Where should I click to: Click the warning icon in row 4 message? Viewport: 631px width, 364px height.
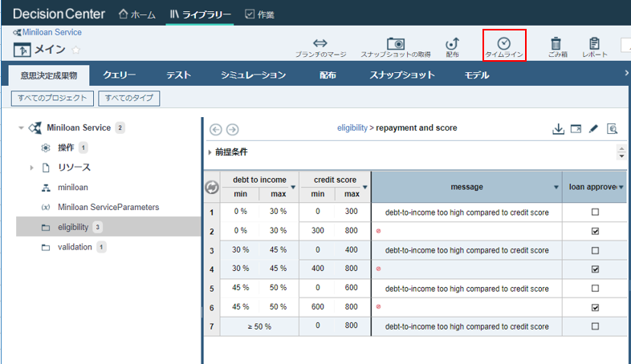tap(378, 269)
